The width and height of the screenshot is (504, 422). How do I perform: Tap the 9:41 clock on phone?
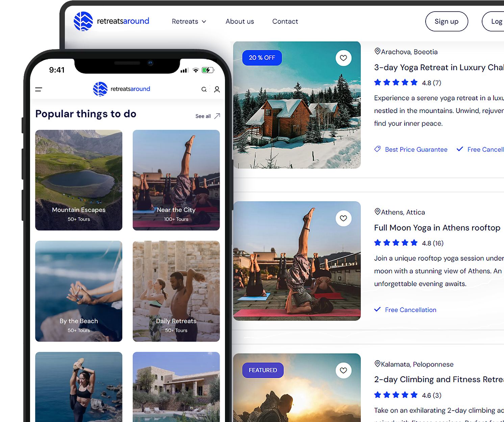57,70
